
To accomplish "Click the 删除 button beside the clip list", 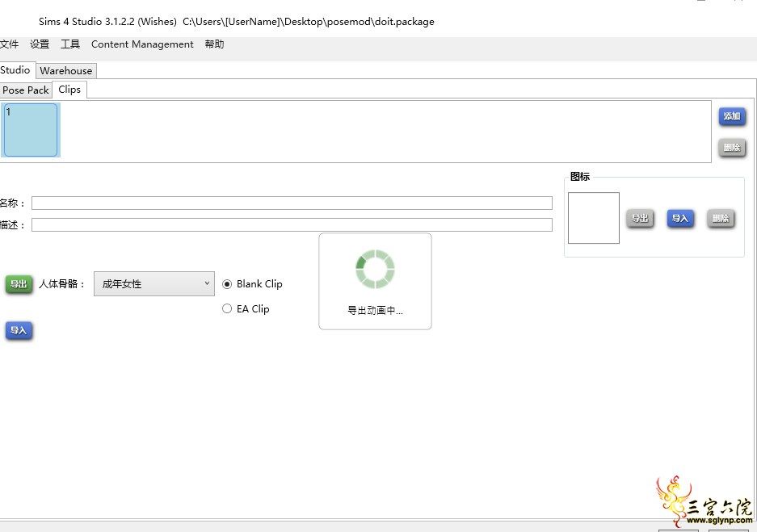I will 732,147.
